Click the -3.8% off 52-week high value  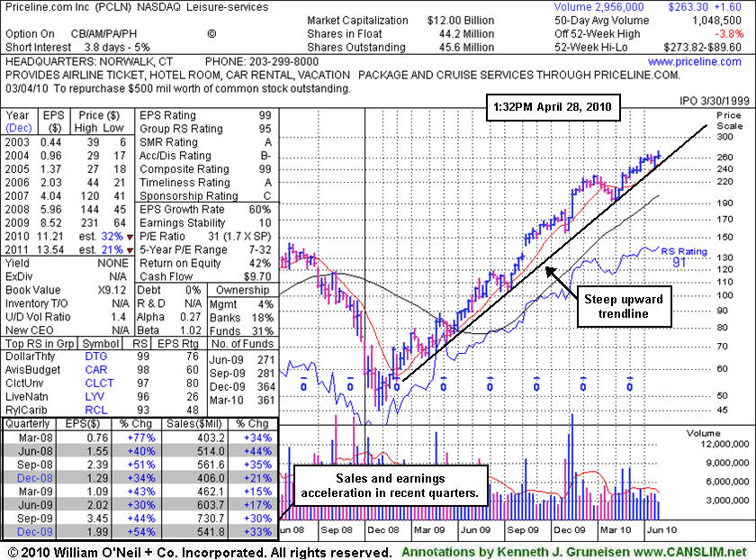pos(729,34)
